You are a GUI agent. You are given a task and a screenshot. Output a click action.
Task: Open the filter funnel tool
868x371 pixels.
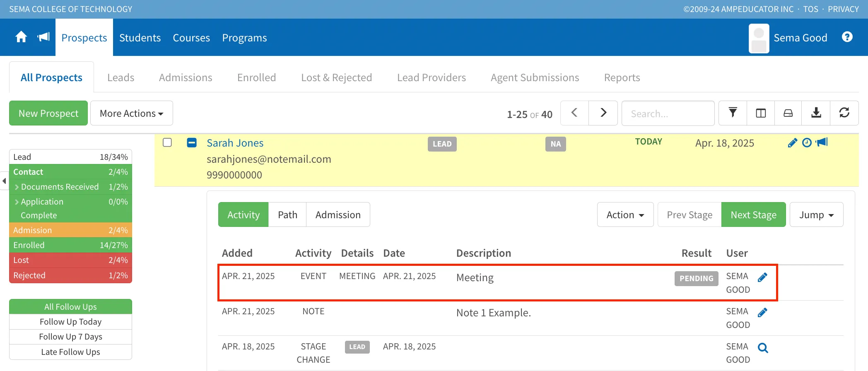[x=733, y=113]
